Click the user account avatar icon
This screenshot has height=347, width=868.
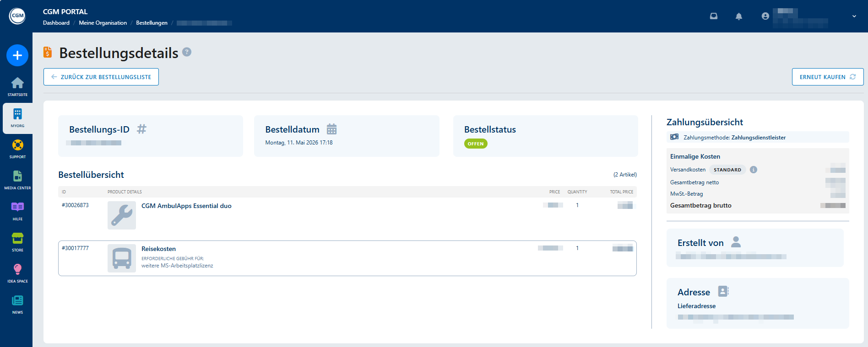[765, 16]
